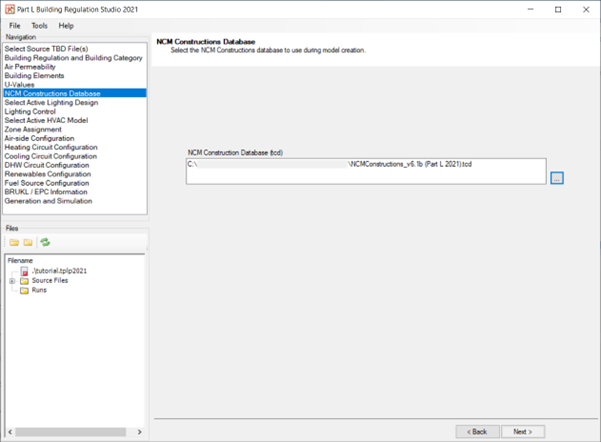The width and height of the screenshot is (601, 442).
Task: Open the Help menu
Action: (66, 26)
